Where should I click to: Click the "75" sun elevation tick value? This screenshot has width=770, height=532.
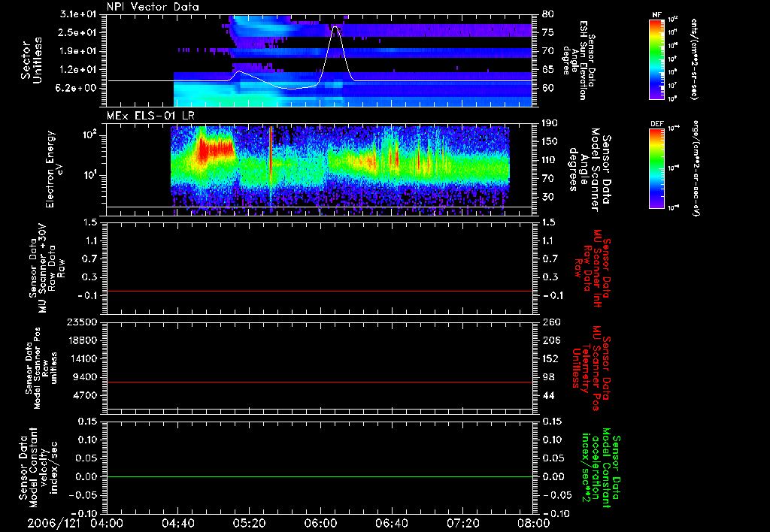[x=548, y=32]
